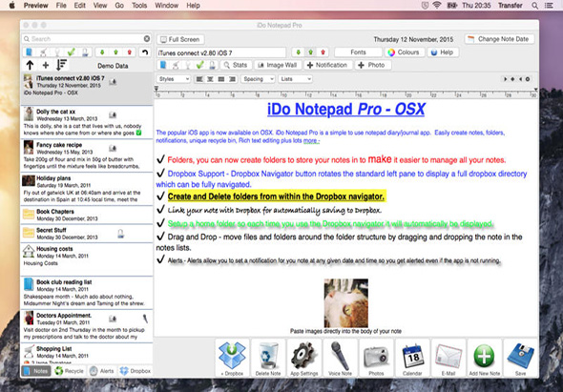Click the Help button in the editor toolbar

coord(443,52)
